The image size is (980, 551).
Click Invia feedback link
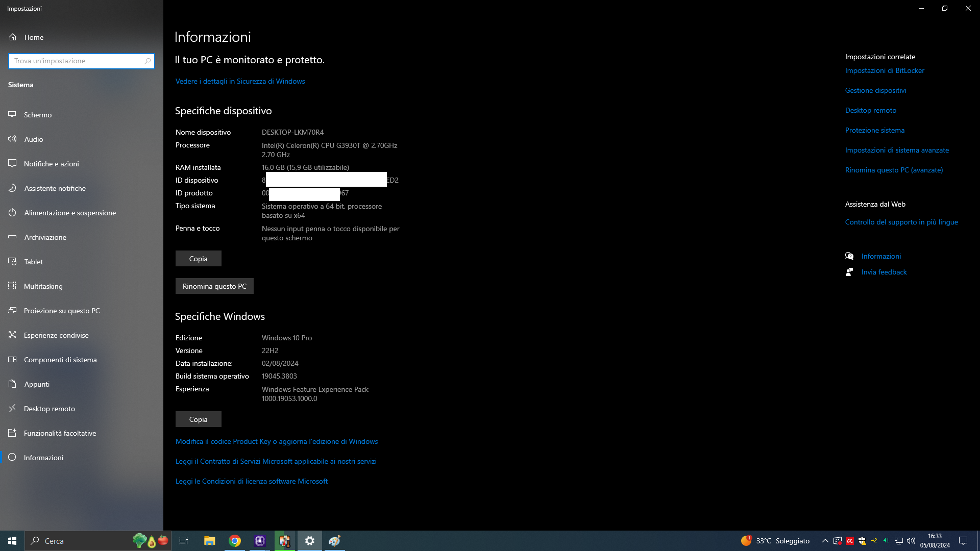(x=884, y=272)
